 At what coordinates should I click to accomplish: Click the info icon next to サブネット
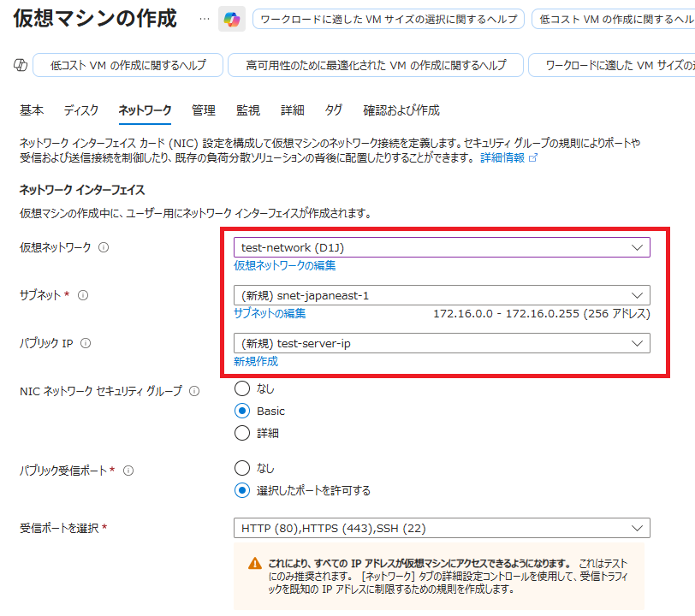click(x=83, y=295)
